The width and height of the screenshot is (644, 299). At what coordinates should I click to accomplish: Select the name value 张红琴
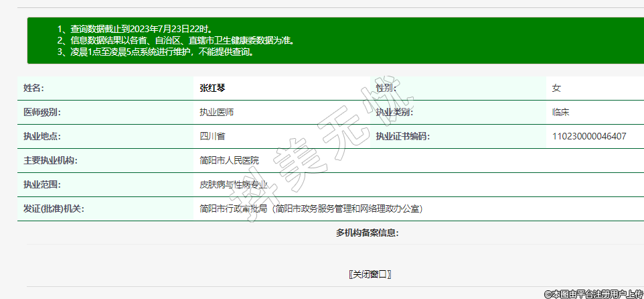[214, 88]
